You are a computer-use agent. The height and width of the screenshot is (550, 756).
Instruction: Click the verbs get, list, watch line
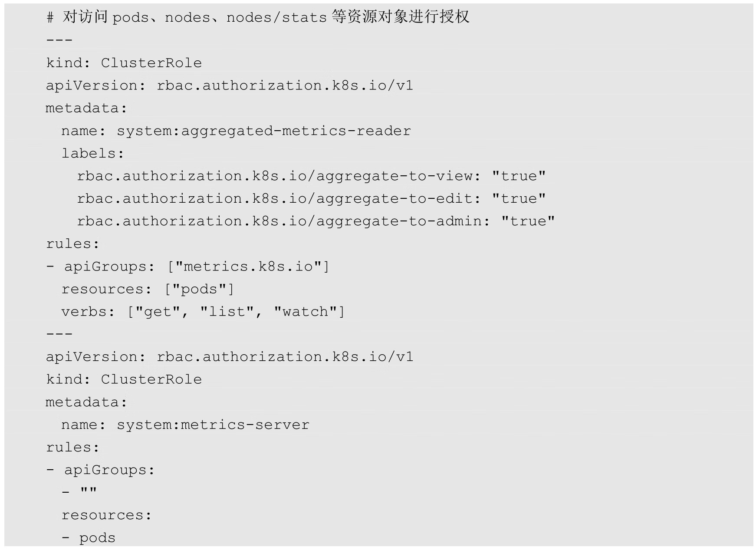203,312
